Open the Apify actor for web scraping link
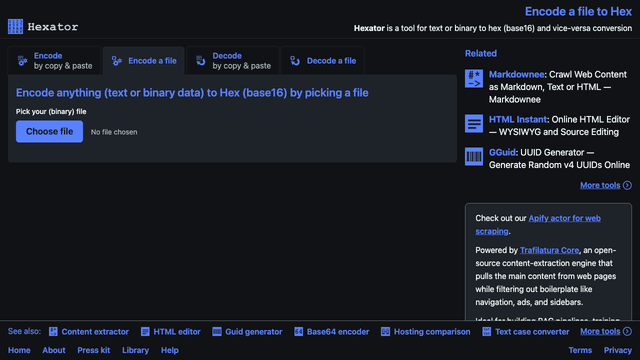This screenshot has height=360, width=640. 538,224
